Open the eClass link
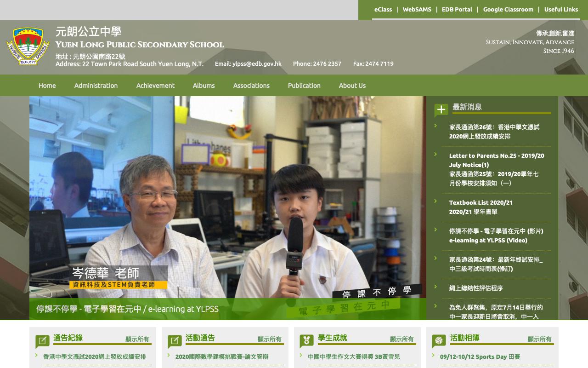This screenshot has height=368, width=588. click(x=383, y=9)
